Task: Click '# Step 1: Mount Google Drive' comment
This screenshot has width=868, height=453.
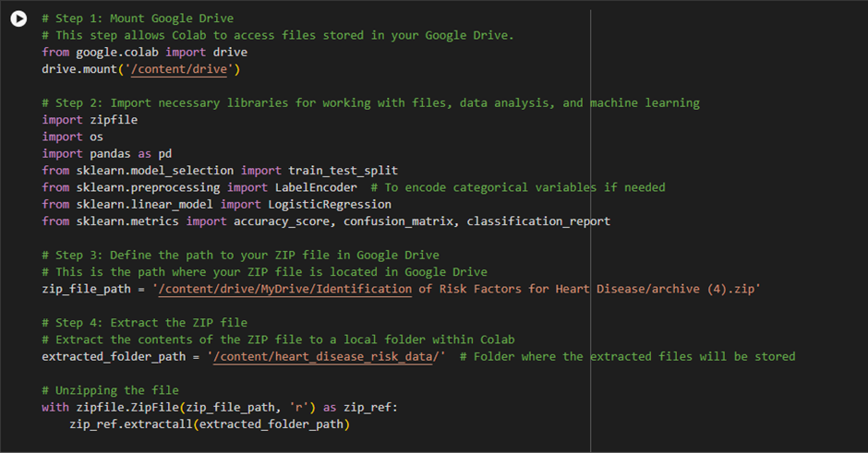Action: (x=138, y=18)
